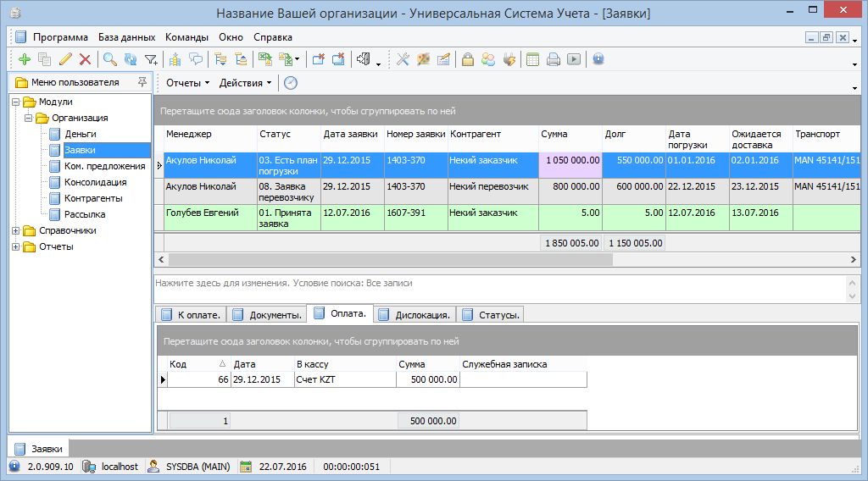Switch to the Дислокация tab

(x=414, y=315)
